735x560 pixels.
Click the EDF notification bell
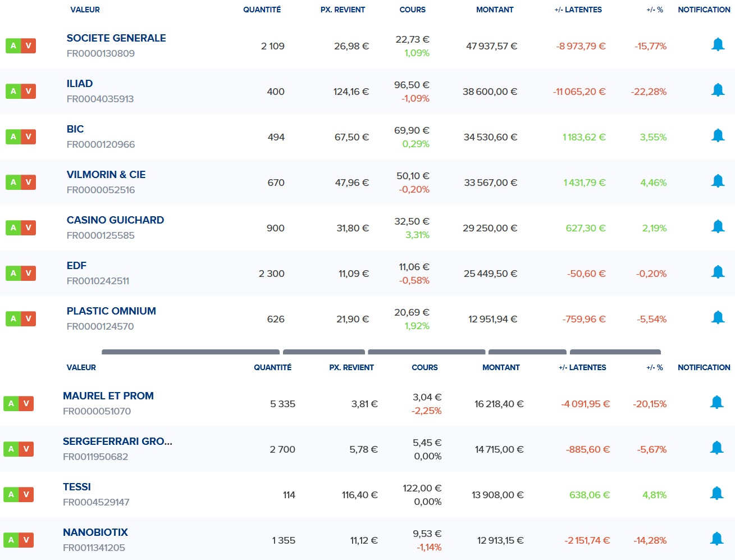pos(718,272)
